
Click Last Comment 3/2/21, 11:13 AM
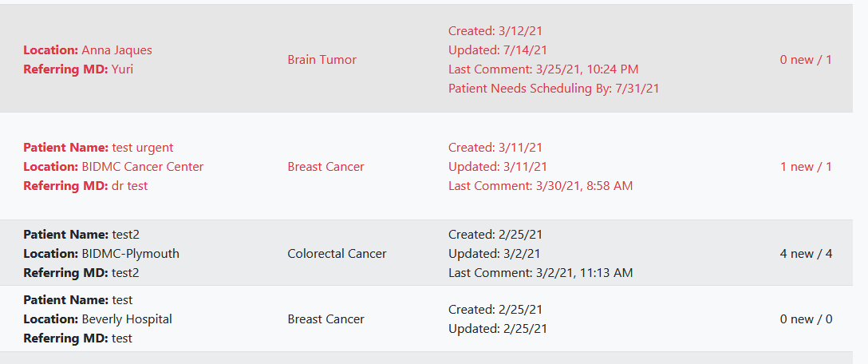pos(540,272)
